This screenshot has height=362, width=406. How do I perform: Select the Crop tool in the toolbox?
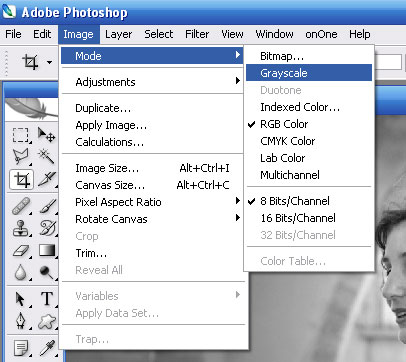point(21,180)
